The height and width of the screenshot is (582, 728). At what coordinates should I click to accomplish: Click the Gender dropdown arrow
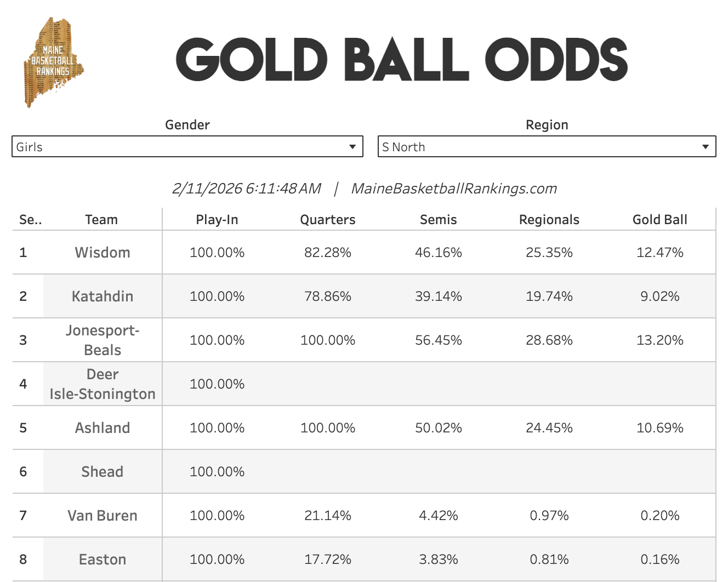click(352, 147)
